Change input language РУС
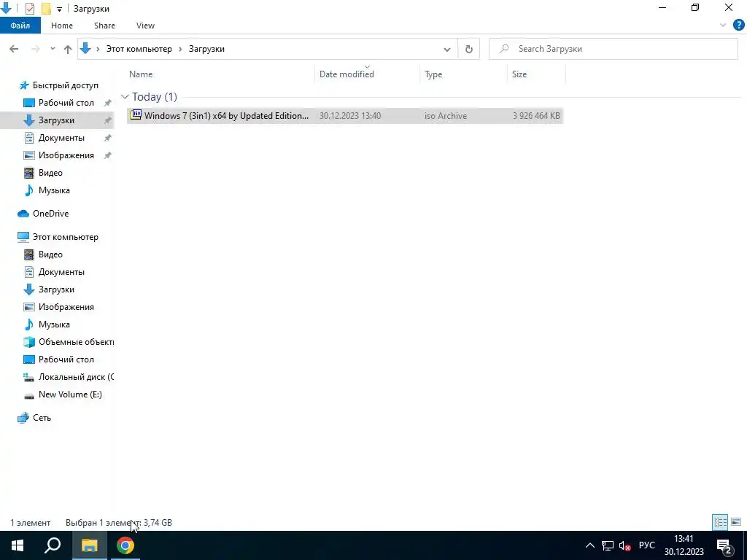The image size is (747, 560). coord(646,545)
